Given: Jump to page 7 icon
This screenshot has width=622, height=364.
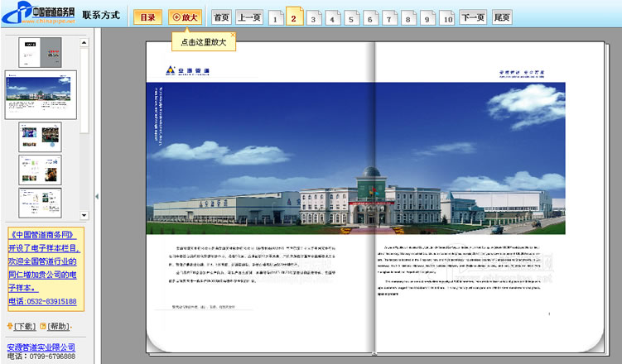Looking at the screenshot, I should (x=389, y=17).
